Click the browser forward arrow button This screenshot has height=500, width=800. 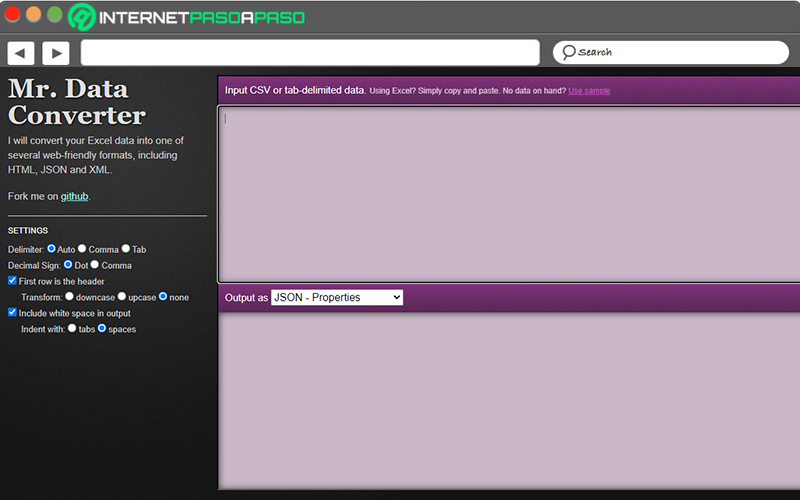coord(56,53)
